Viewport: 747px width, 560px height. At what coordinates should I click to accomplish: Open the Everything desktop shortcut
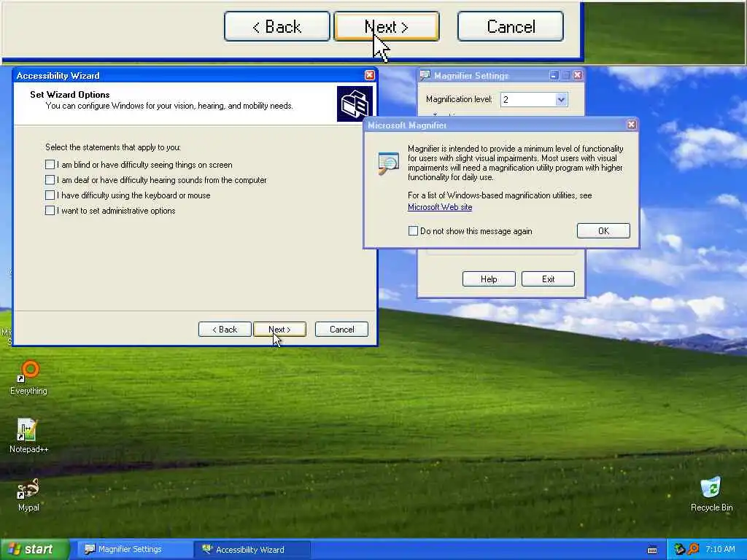[x=28, y=376]
